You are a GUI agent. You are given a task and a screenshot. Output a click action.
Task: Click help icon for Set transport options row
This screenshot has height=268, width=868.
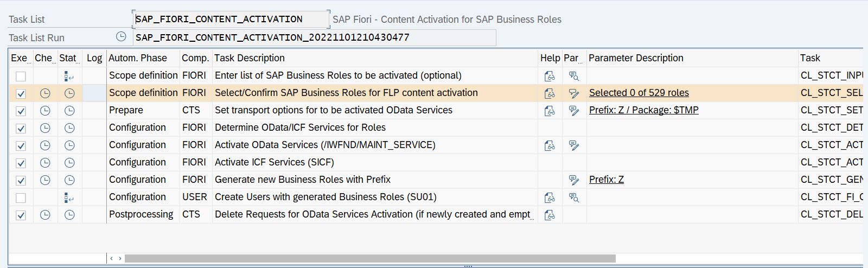[x=550, y=111]
